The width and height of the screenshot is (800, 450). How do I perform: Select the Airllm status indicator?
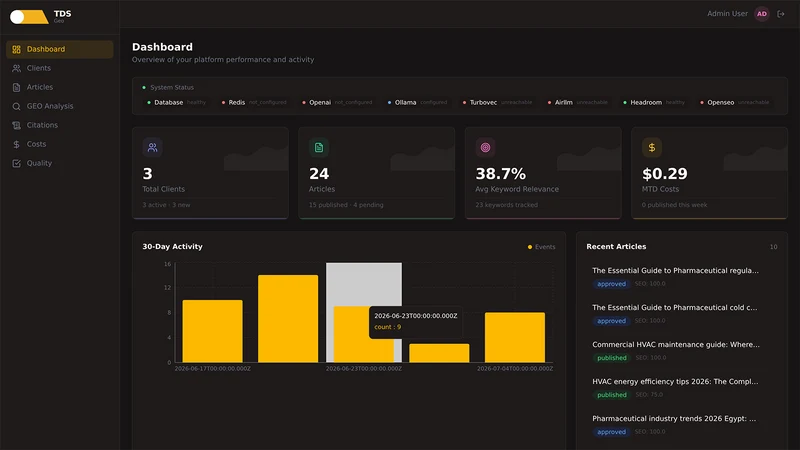(578, 103)
